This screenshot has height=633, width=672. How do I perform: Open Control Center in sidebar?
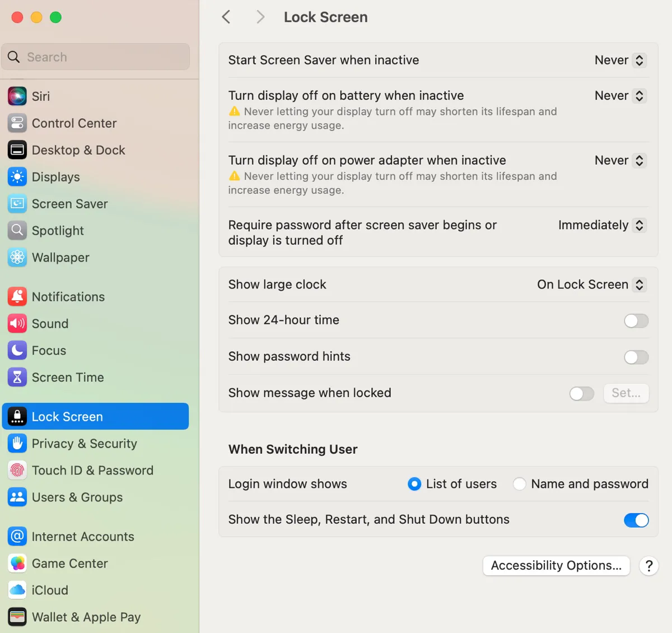coord(95,123)
